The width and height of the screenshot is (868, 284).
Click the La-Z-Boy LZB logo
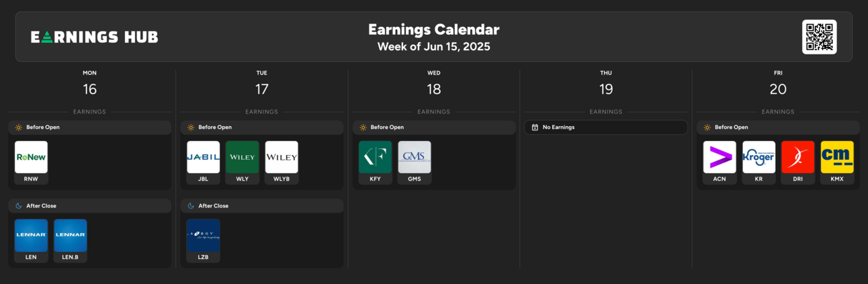pos(203,236)
